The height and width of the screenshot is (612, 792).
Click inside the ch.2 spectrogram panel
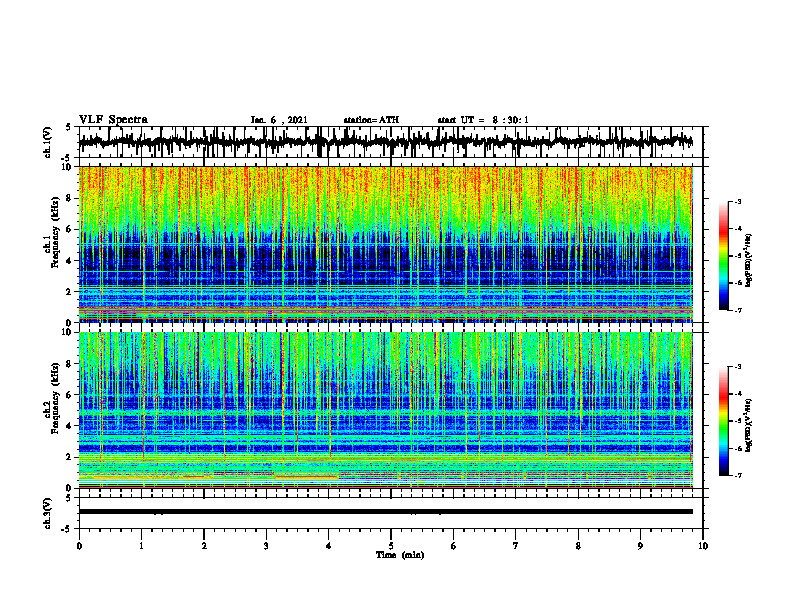pyautogui.click(x=385, y=410)
